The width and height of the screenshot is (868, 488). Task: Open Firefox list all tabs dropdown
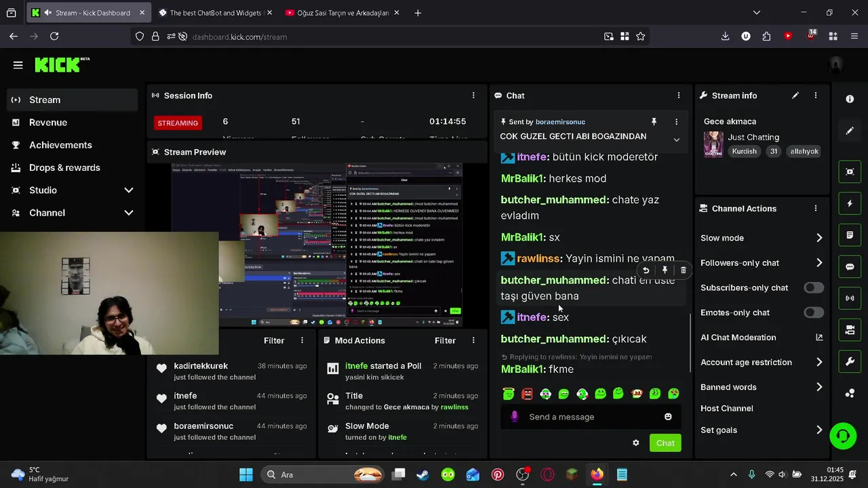point(757,12)
